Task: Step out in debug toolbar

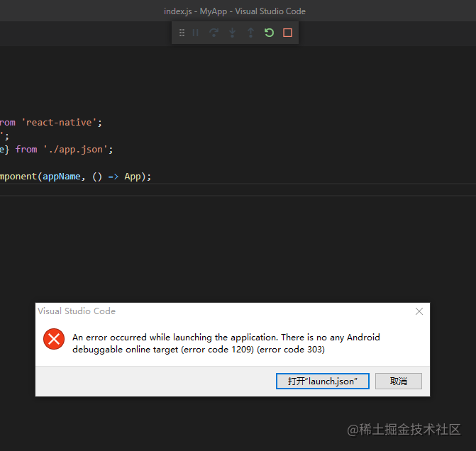Action: [x=250, y=33]
